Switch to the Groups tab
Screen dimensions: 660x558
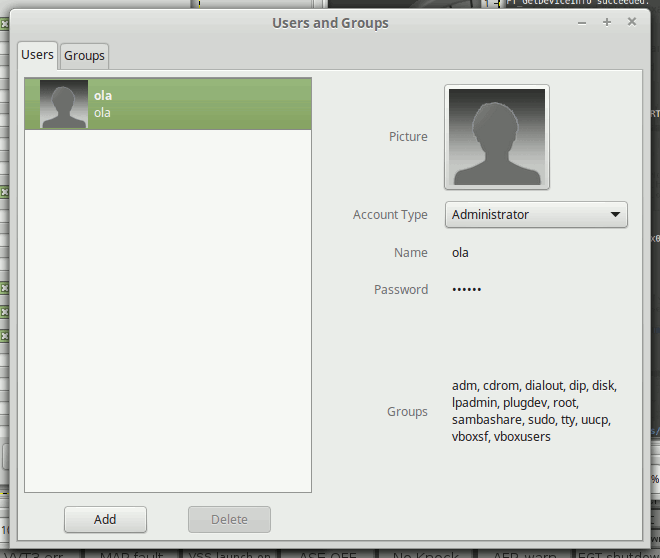(x=84, y=56)
